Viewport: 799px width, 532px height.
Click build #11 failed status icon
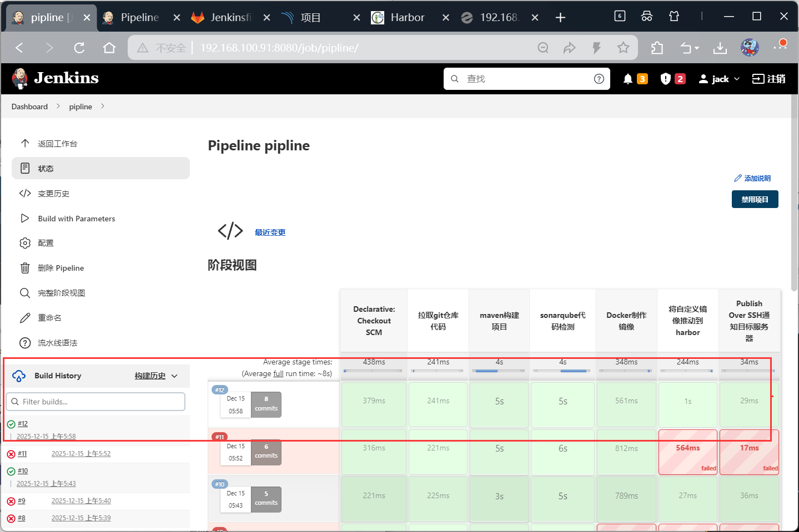pos(11,454)
